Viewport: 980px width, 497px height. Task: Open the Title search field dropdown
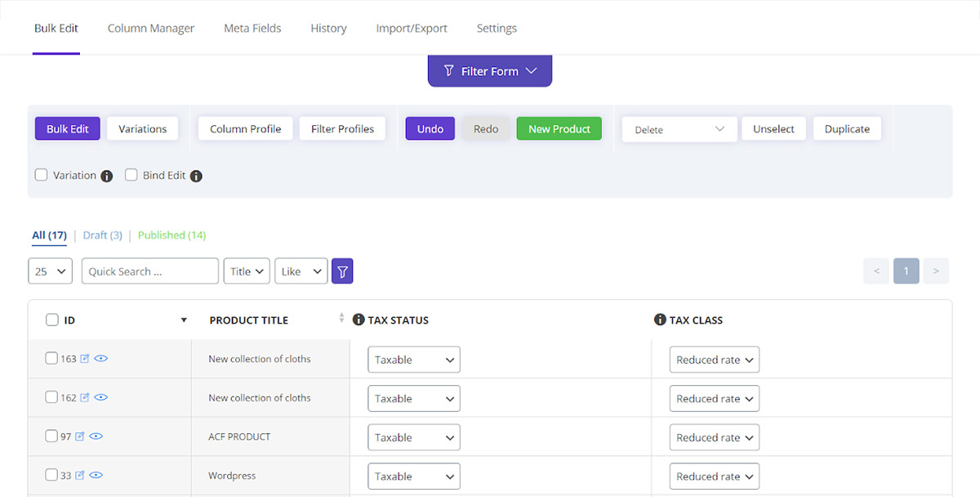[247, 271]
